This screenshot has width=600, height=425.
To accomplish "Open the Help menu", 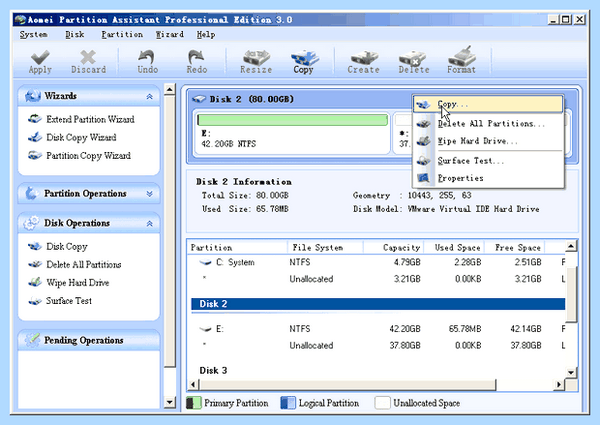I will tap(206, 34).
